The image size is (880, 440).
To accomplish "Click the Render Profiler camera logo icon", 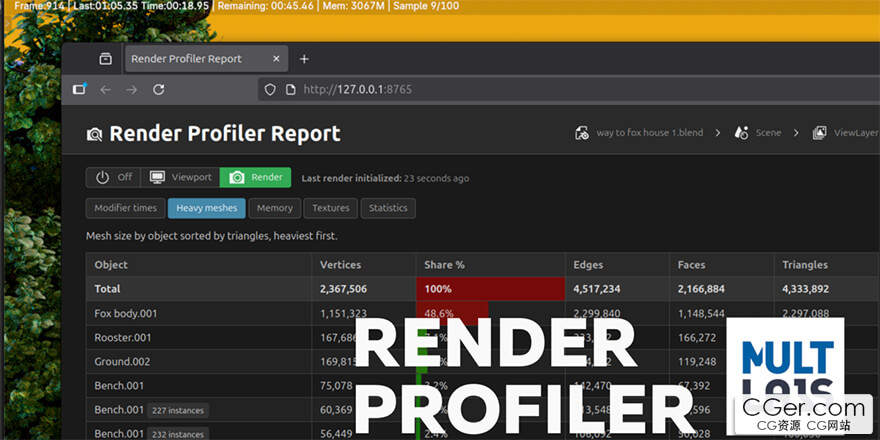I will pyautogui.click(x=95, y=134).
